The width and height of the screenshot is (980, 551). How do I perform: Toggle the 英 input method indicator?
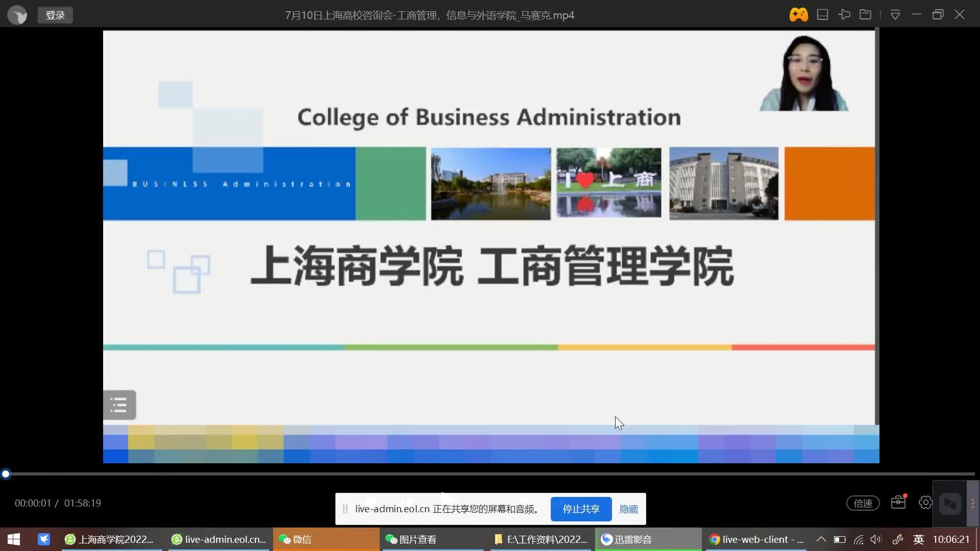coord(918,539)
